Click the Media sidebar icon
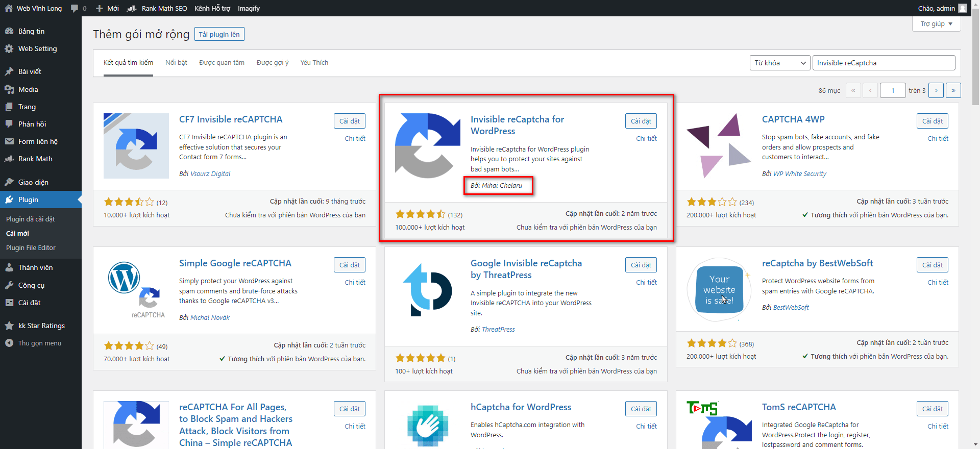 (9, 89)
